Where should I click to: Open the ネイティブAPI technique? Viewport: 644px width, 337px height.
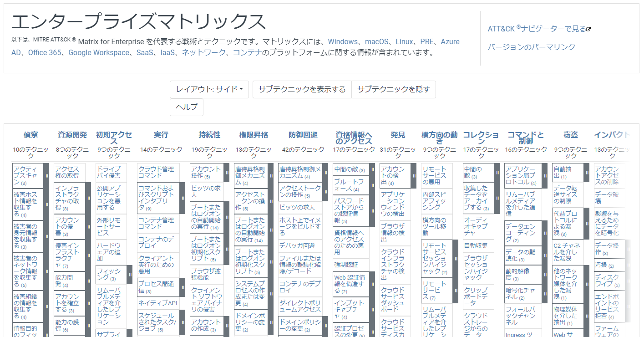pos(157,303)
